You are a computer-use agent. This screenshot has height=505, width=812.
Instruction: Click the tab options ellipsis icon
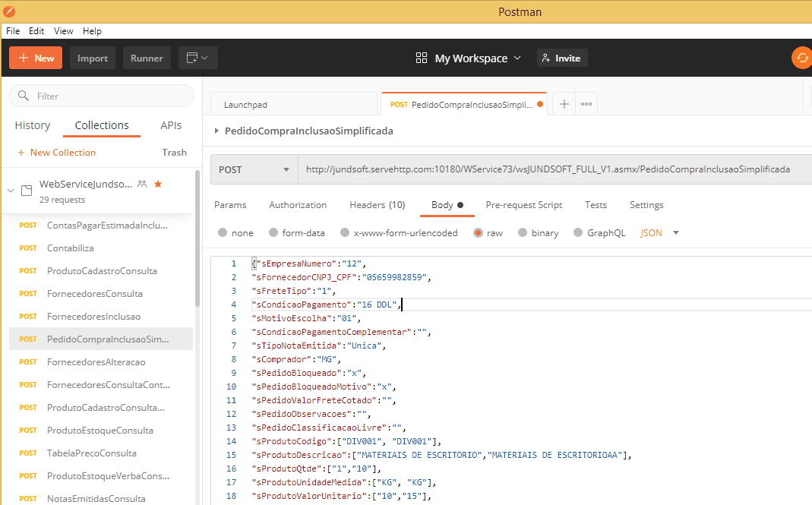pyautogui.click(x=586, y=105)
